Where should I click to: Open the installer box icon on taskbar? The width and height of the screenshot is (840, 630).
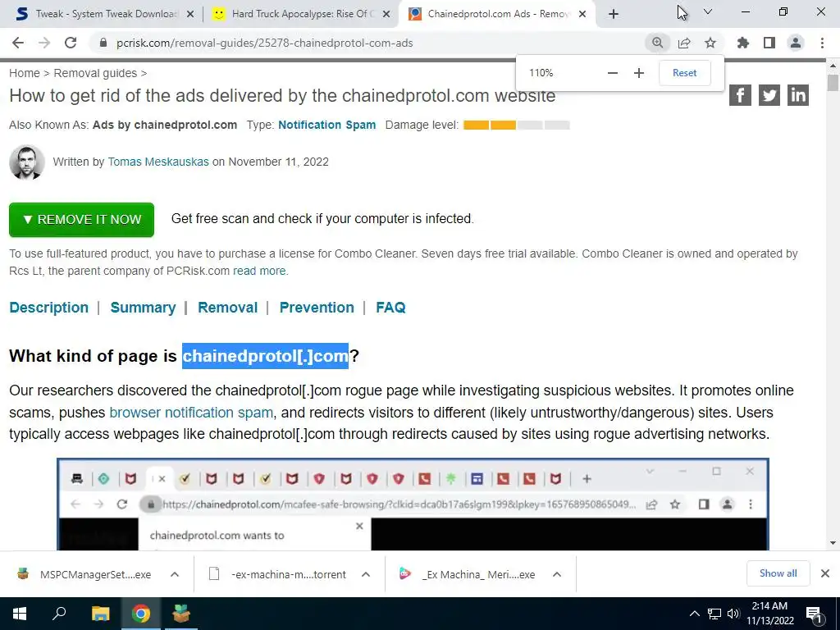[181, 614]
